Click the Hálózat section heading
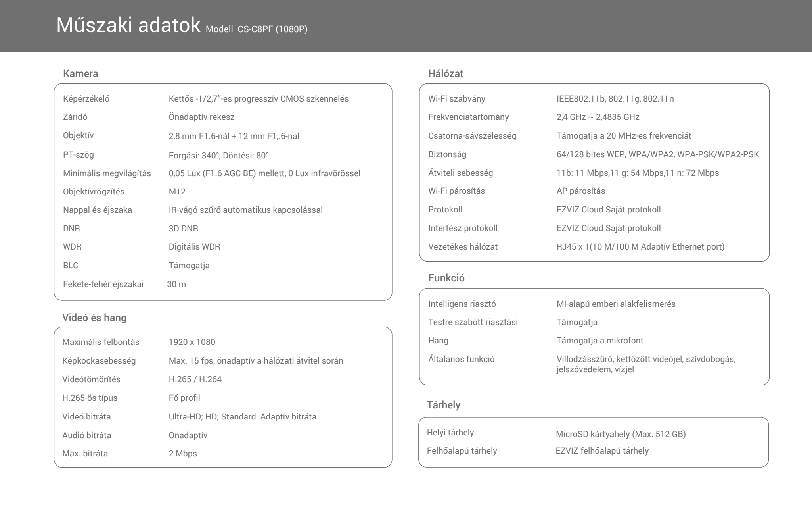The height and width of the screenshot is (508, 812). (x=446, y=73)
